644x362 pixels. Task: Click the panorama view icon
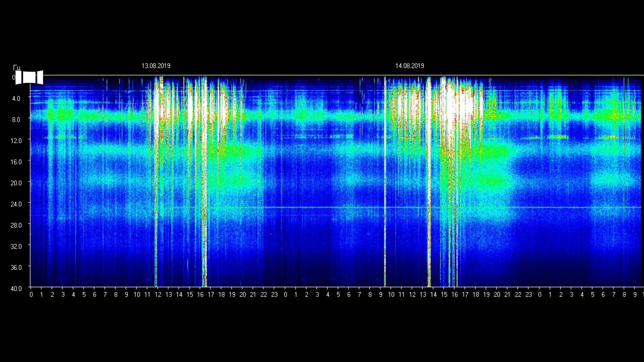click(29, 77)
